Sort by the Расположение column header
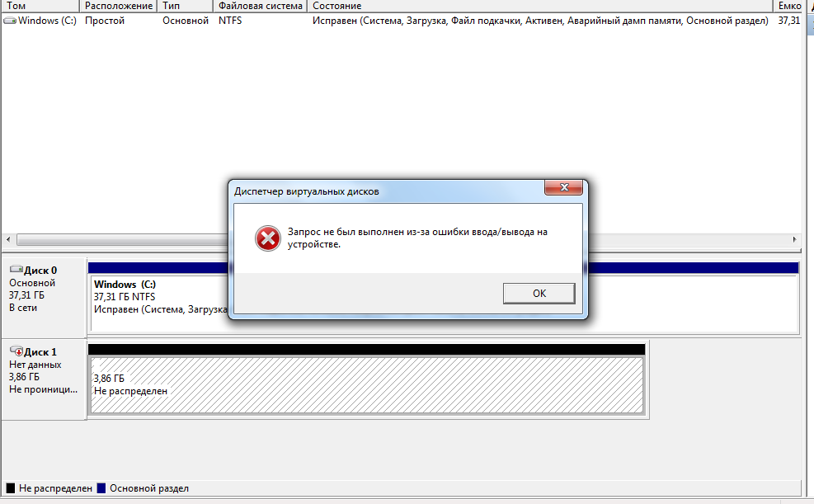 119,6
